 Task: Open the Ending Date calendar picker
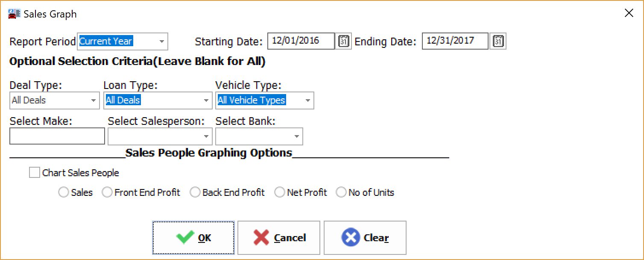pos(498,41)
